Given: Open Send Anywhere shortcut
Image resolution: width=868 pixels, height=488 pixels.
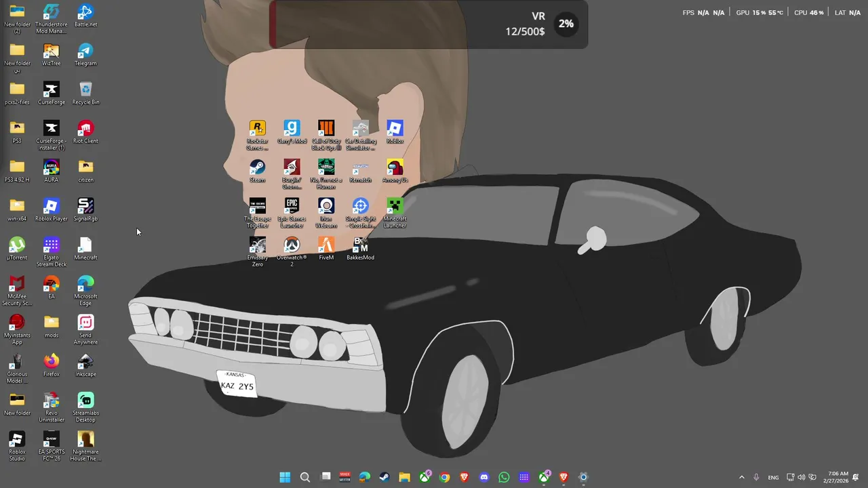Looking at the screenshot, I should point(85,329).
